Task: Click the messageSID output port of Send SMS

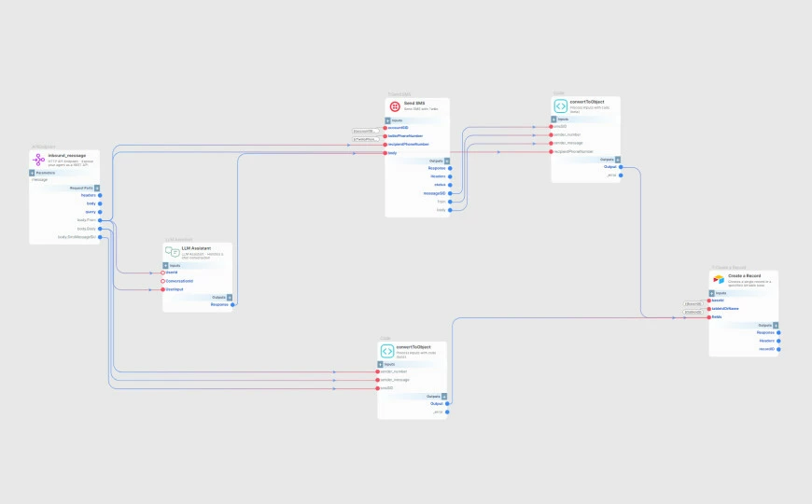Action: tap(450, 193)
